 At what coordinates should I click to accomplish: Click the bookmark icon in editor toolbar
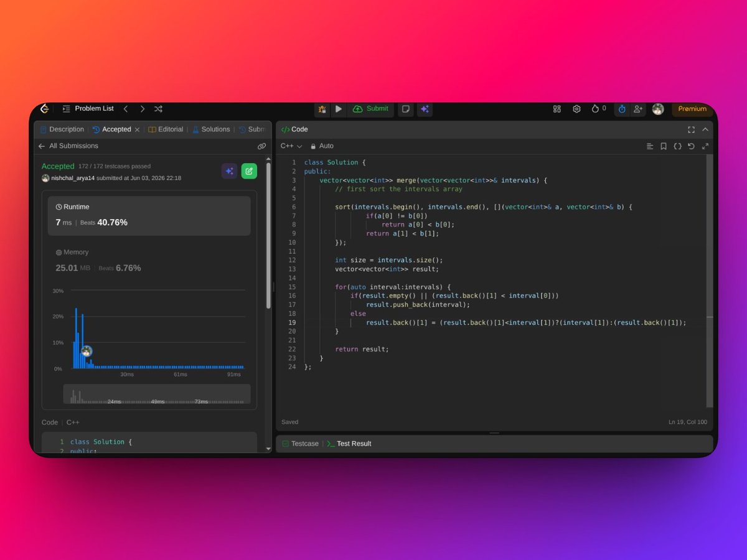pyautogui.click(x=664, y=146)
